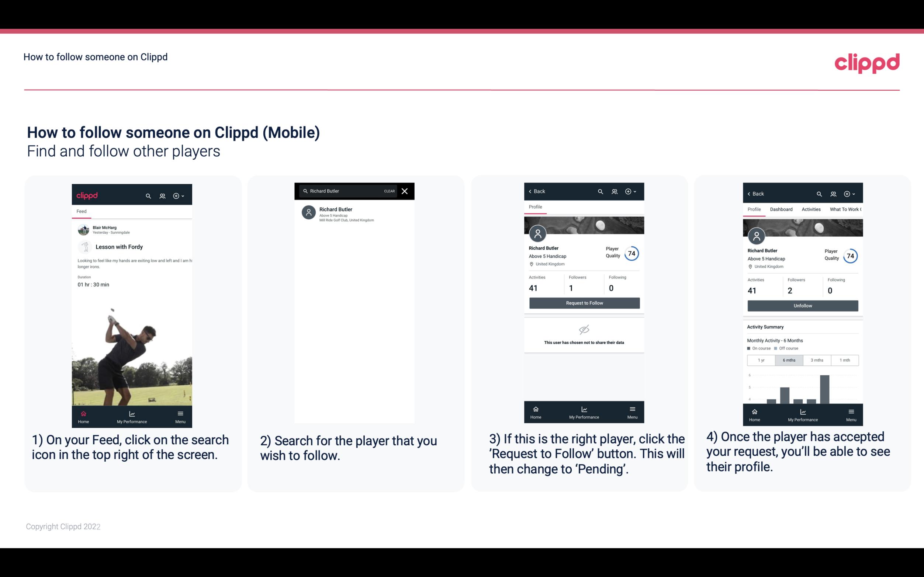Click the search icon on Feed screen
924x577 pixels.
tap(148, 195)
